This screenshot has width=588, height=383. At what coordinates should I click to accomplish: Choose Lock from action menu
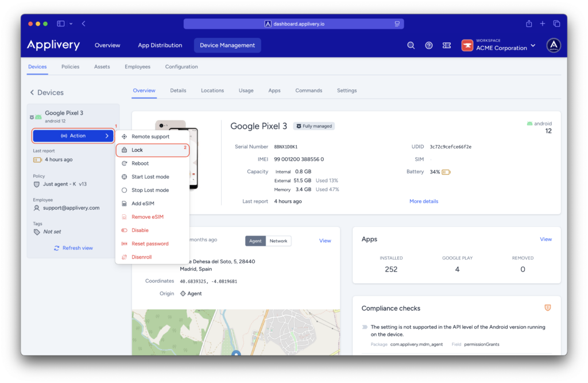click(152, 150)
